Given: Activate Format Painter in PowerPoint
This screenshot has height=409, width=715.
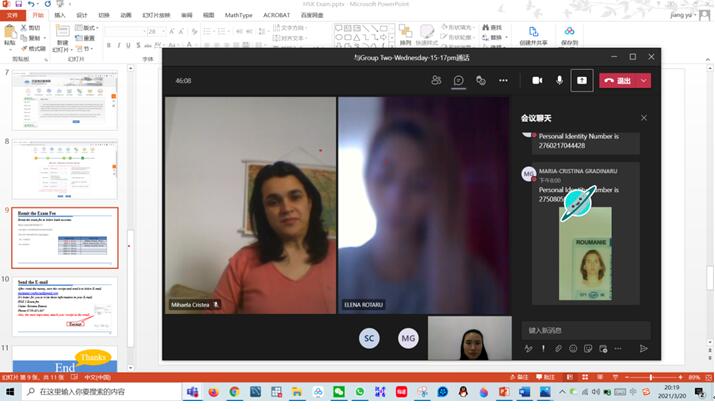Looking at the screenshot, I should click(33, 48).
